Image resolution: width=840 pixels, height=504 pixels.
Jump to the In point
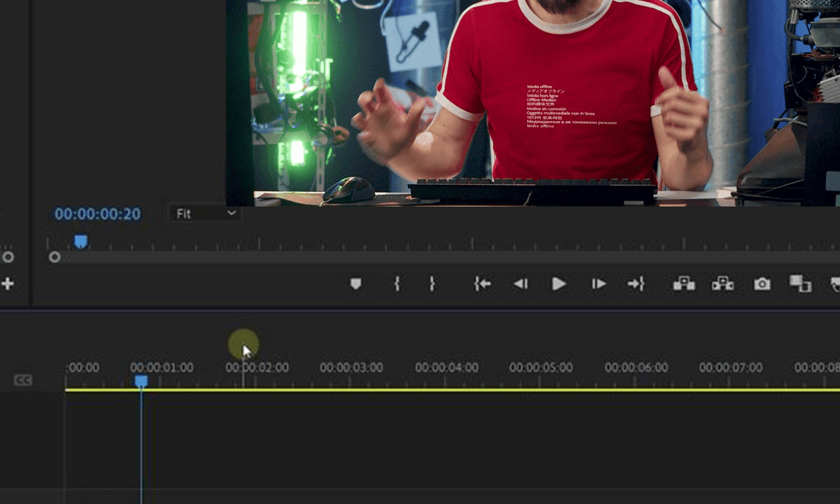(x=482, y=283)
